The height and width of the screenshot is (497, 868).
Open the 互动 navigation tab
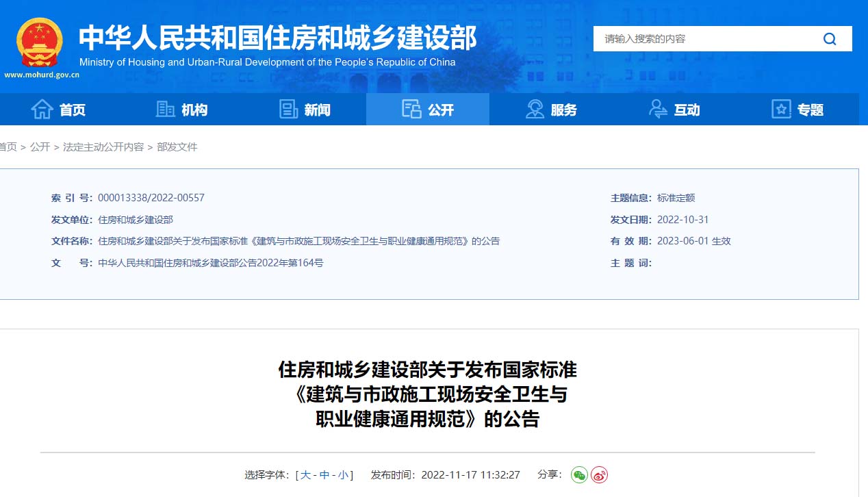tap(674, 110)
